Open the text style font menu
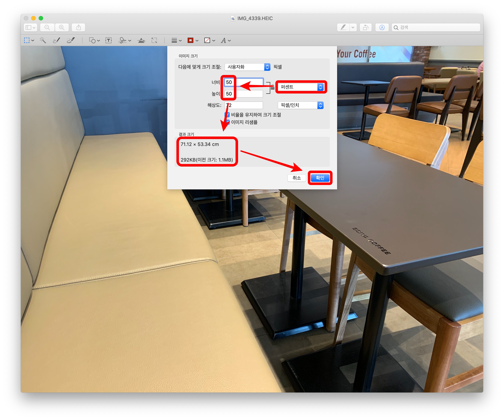The width and height of the screenshot is (504, 420). coord(226,40)
